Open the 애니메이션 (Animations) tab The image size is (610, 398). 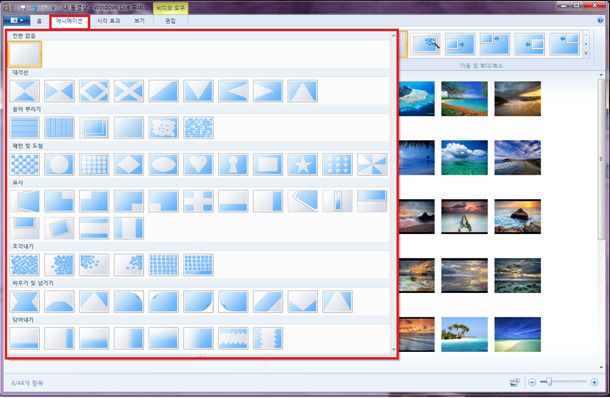coord(69,21)
